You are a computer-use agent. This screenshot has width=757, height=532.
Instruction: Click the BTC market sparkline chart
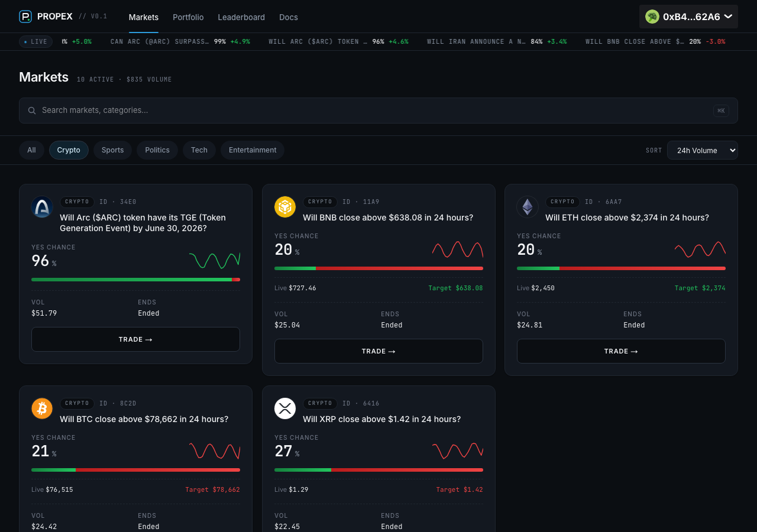click(x=215, y=450)
